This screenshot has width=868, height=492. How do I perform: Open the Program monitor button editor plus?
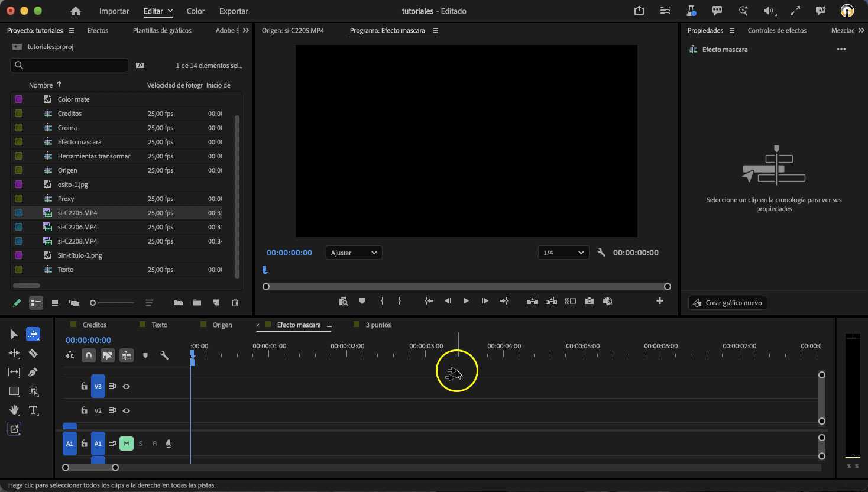pyautogui.click(x=660, y=301)
